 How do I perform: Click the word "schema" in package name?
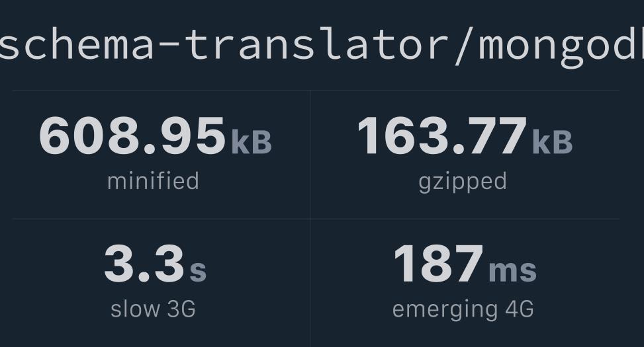pyautogui.click(x=77, y=44)
